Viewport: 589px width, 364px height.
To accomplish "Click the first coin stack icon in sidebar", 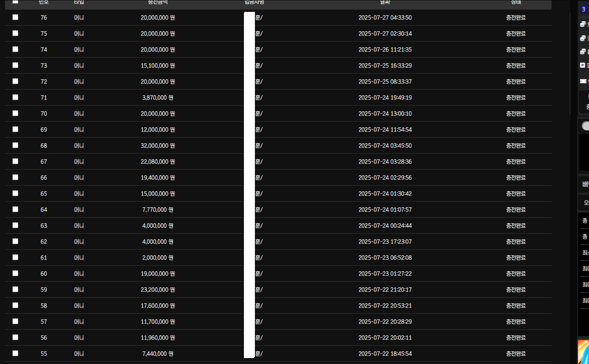I will pos(583,24).
